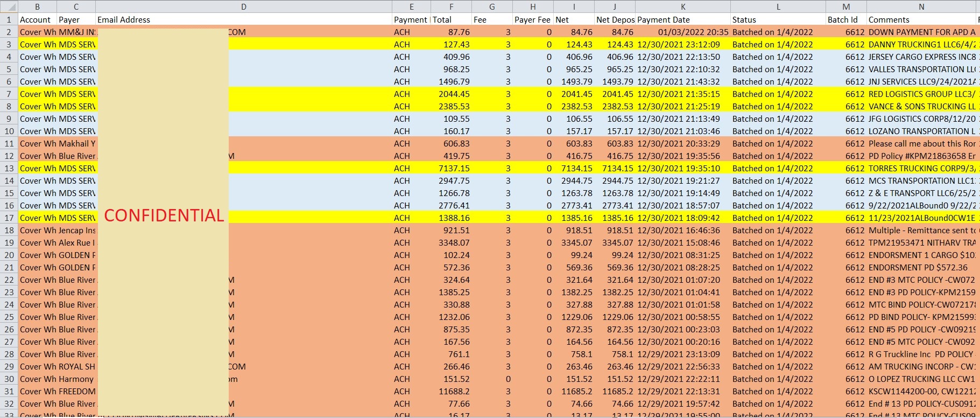Select net deposit 99.24 in column J
980x418 pixels.
click(615, 255)
